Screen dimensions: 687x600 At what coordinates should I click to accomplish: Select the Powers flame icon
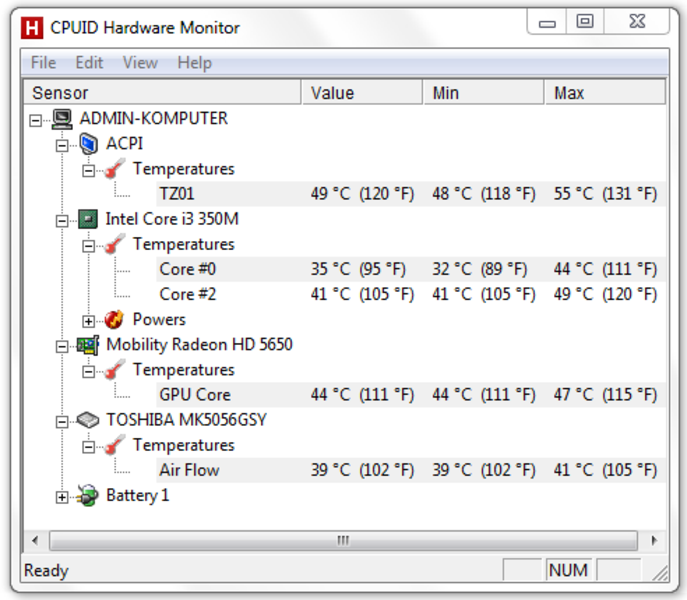pos(114,320)
